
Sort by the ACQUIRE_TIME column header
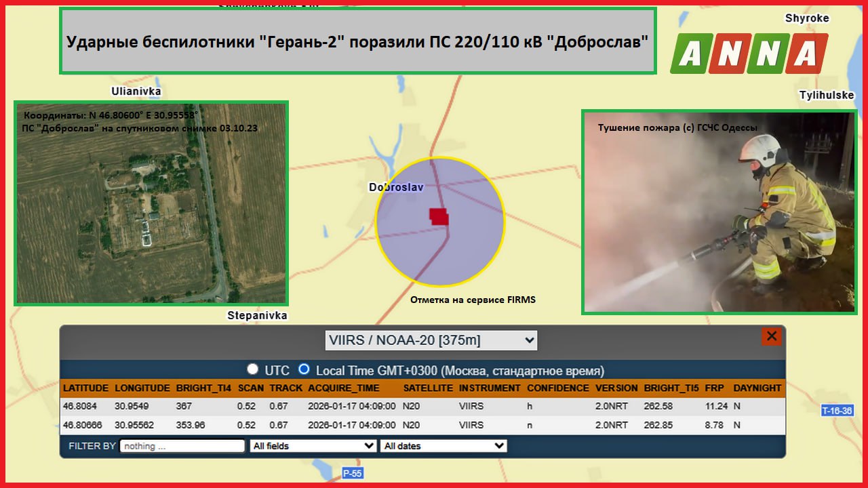click(344, 388)
